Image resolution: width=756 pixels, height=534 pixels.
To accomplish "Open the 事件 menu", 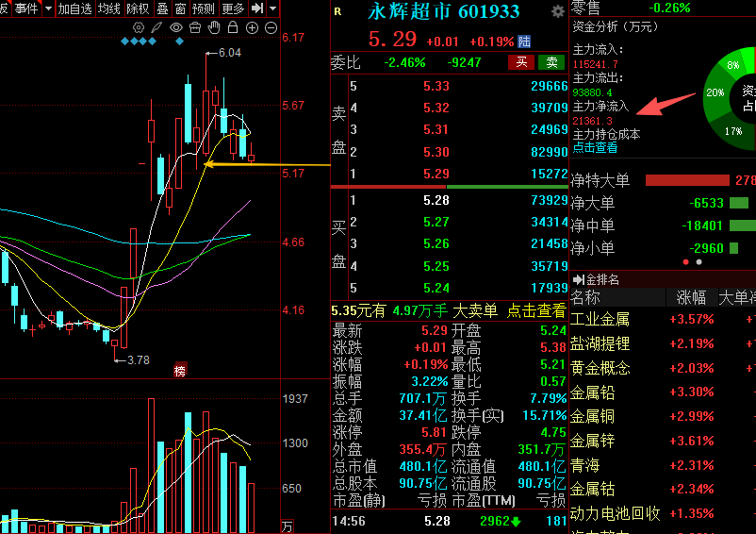I will [26, 8].
